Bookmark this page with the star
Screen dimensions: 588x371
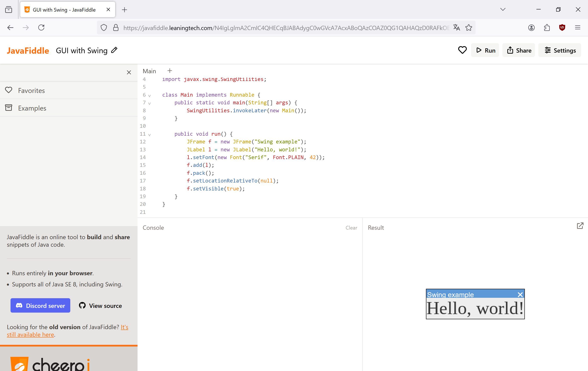(x=469, y=27)
